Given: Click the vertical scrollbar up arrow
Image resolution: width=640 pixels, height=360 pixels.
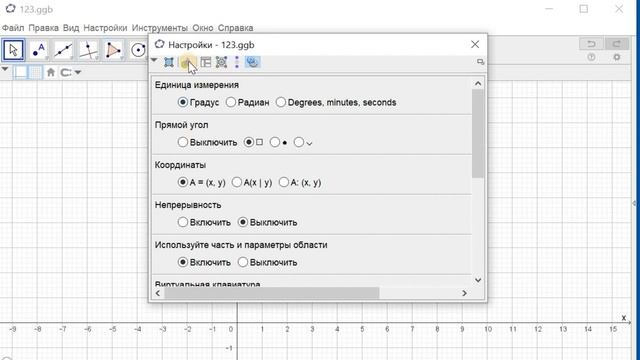Looking at the screenshot, I should tap(478, 84).
